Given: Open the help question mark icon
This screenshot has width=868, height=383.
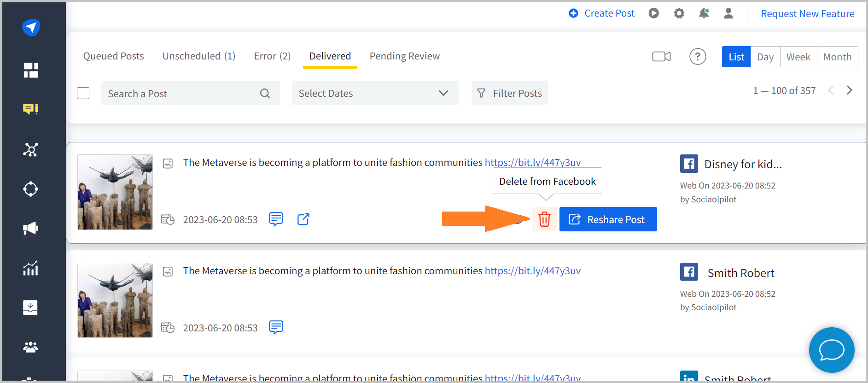Looking at the screenshot, I should [697, 57].
